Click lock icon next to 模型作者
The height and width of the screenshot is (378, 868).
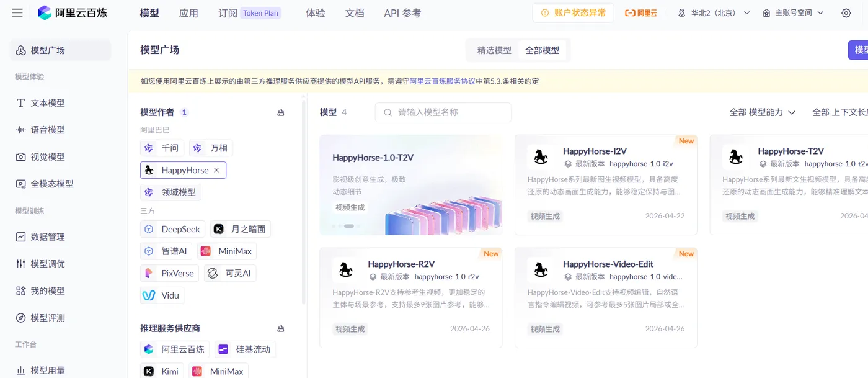(281, 112)
